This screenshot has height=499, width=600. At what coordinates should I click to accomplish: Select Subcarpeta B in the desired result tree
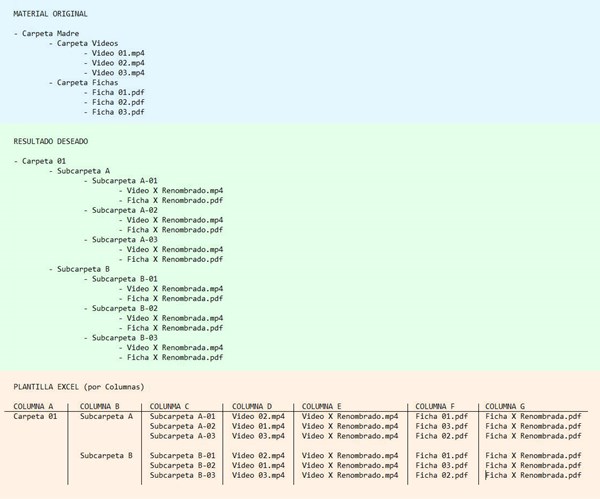coord(83,269)
